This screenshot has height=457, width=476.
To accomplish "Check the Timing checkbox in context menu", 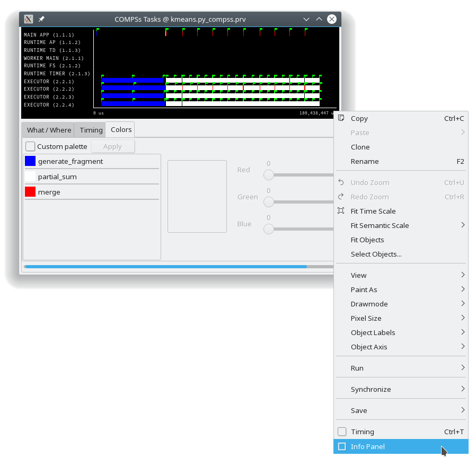I will pos(342,432).
